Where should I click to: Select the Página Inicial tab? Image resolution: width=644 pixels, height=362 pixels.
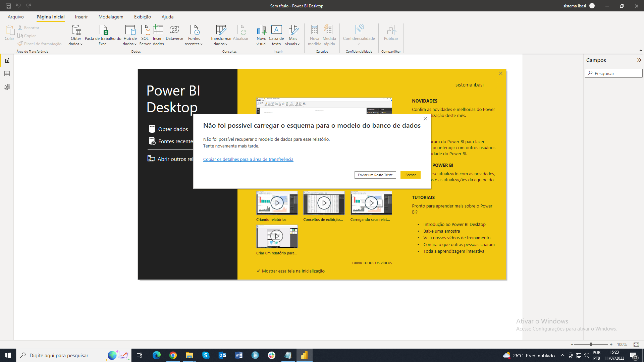(51, 17)
